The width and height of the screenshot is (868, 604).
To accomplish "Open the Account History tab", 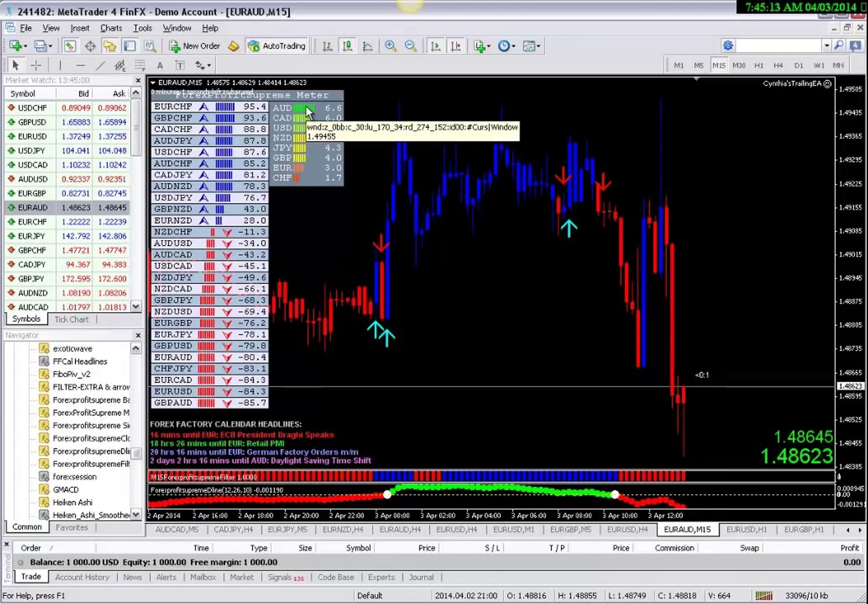I will coord(82,577).
